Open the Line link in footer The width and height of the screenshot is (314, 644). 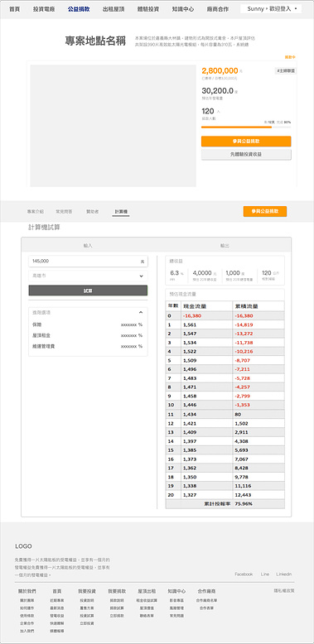click(x=265, y=574)
